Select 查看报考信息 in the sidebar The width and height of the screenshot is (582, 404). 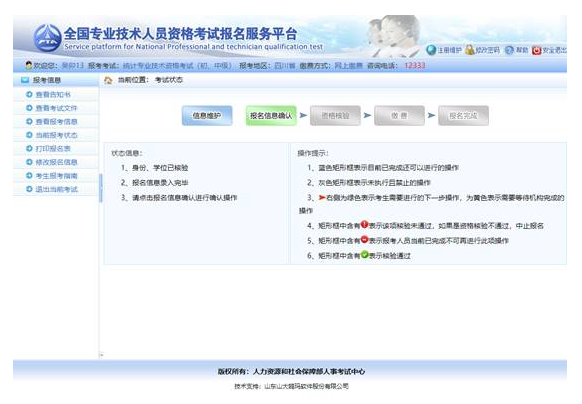(56, 122)
